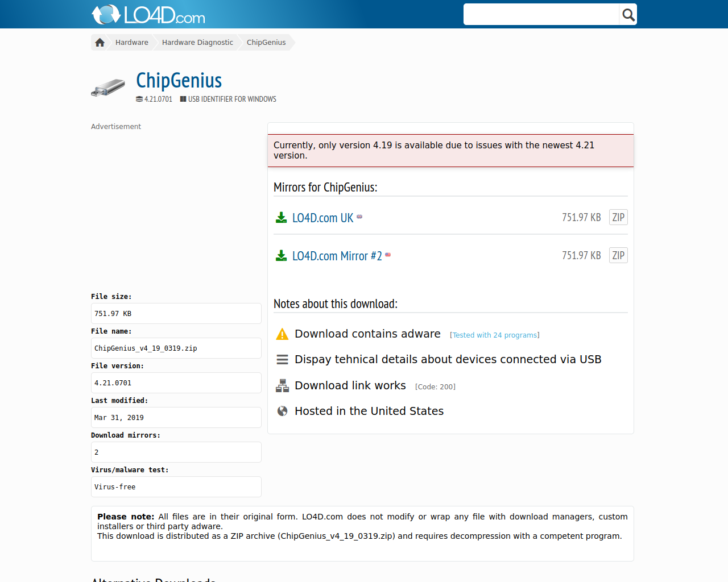Click the File size value box
This screenshot has width=728, height=582.
pos(176,314)
